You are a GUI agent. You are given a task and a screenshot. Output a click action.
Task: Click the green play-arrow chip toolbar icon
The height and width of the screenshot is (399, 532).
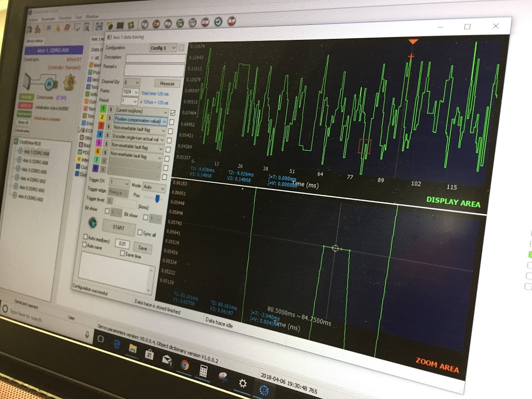click(131, 25)
